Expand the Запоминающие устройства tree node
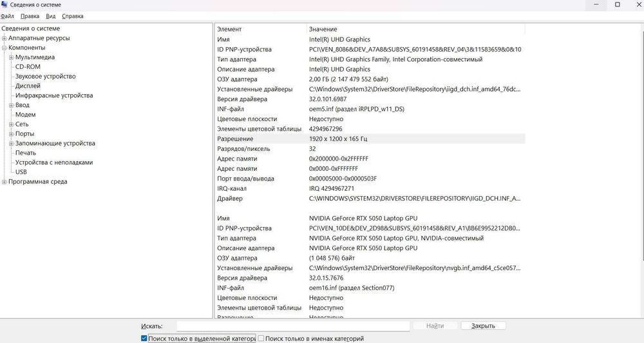 (11, 144)
